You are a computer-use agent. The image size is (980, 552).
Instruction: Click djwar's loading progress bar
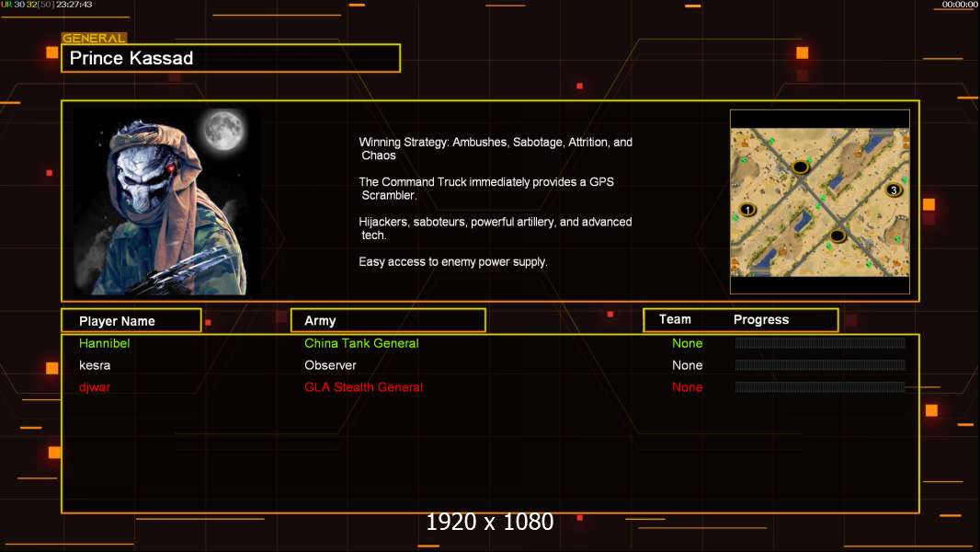[820, 387]
